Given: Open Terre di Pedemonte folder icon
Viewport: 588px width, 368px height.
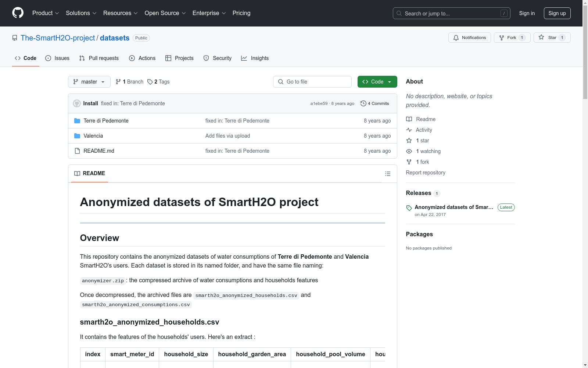Looking at the screenshot, I should pyautogui.click(x=77, y=121).
